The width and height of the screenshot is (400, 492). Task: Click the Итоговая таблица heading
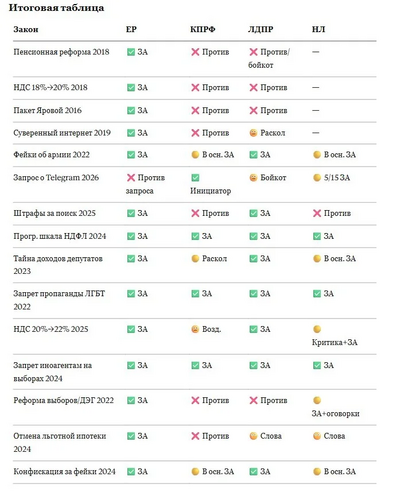[56, 8]
